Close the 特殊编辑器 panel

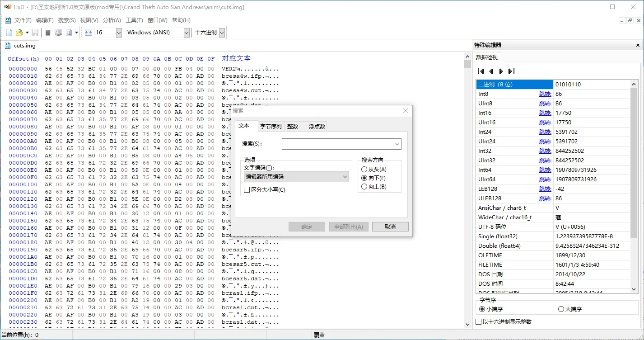pyautogui.click(x=638, y=45)
